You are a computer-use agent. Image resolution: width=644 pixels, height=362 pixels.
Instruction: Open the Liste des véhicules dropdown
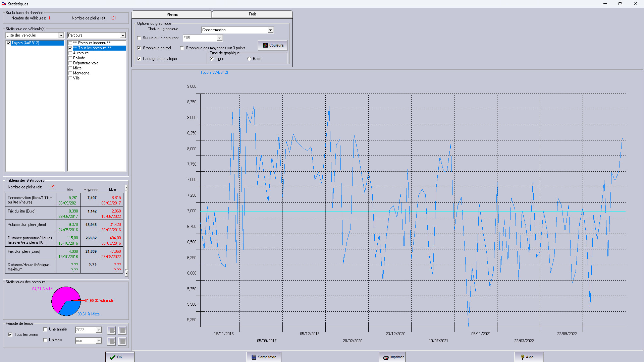point(61,36)
